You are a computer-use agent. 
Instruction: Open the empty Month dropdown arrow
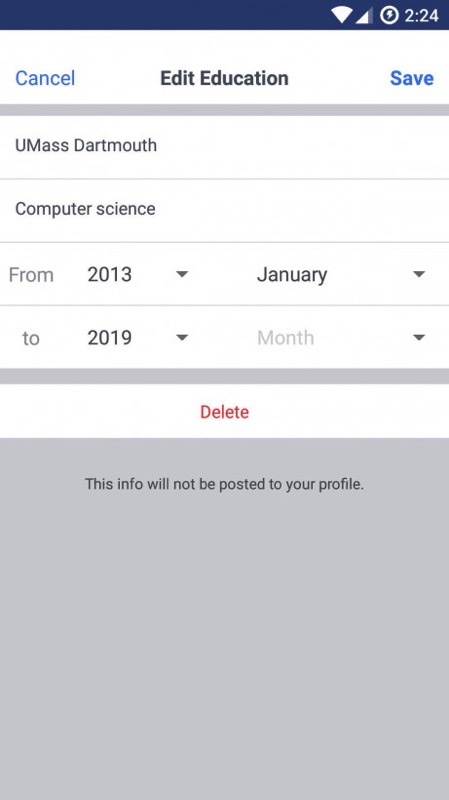tap(419, 338)
